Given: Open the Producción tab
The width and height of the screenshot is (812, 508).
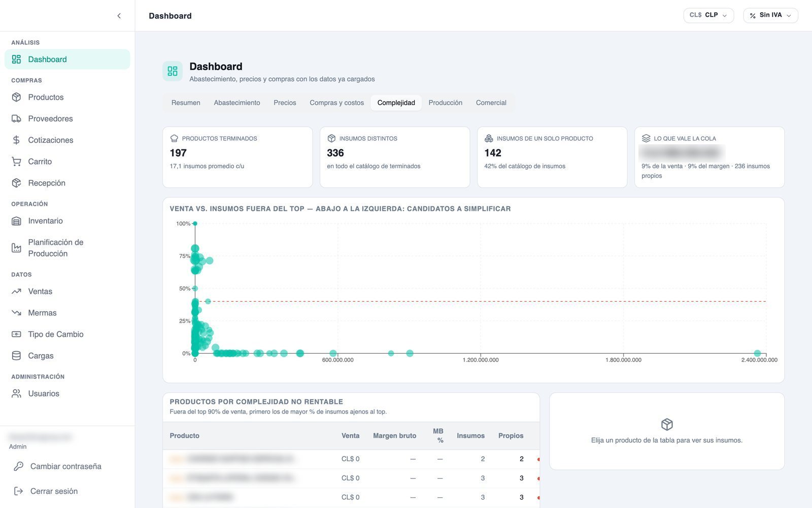Looking at the screenshot, I should tap(446, 103).
